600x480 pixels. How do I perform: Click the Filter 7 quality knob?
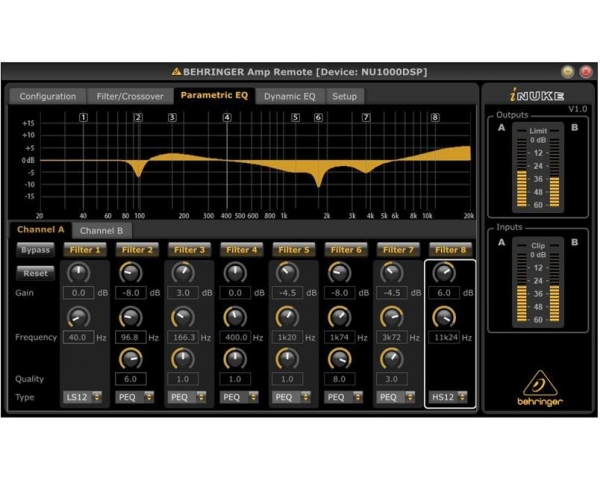391,359
